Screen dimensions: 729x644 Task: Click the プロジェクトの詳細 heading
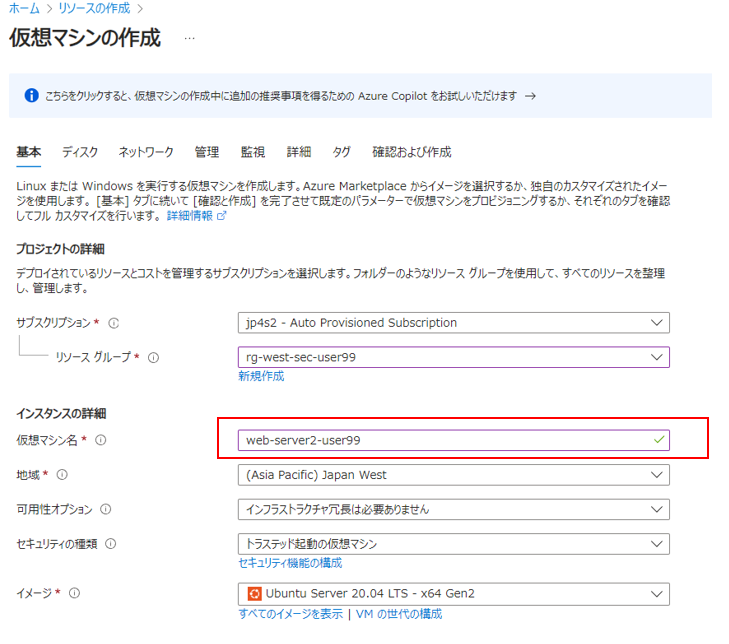pyautogui.click(x=60, y=249)
